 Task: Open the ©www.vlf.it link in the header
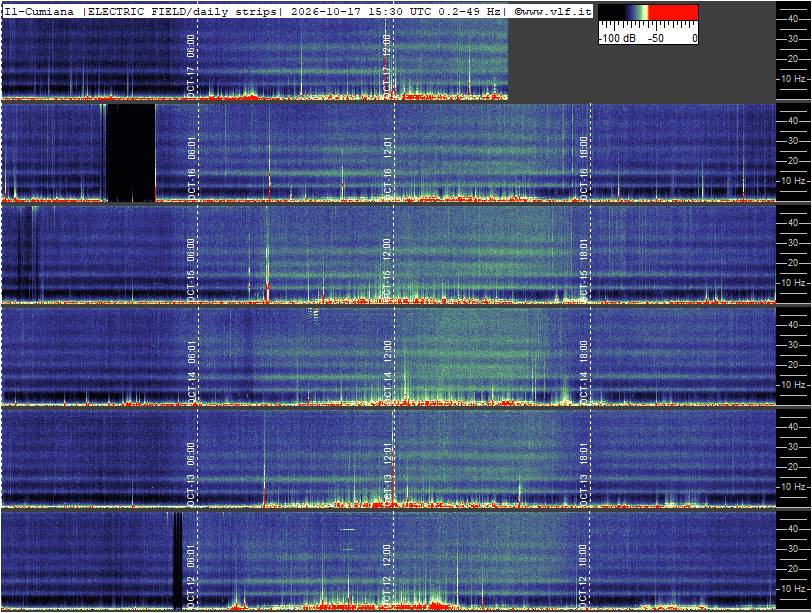click(553, 12)
